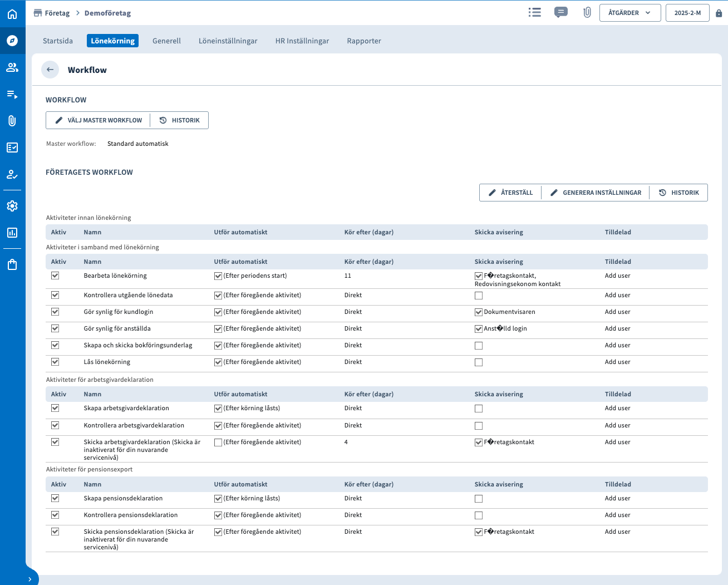Enable automatic run for Skicka arbetsgivardeklaration
Viewport: 728px width, 585px height.
[218, 443]
